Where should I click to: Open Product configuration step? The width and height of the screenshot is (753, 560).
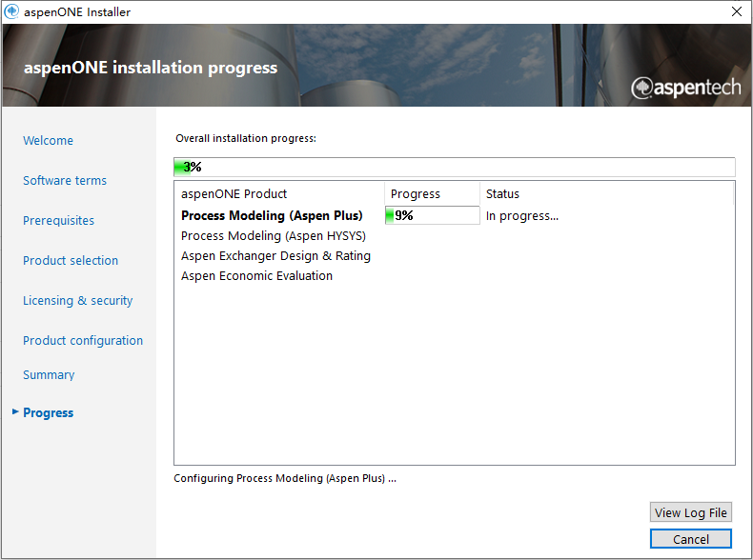click(83, 341)
